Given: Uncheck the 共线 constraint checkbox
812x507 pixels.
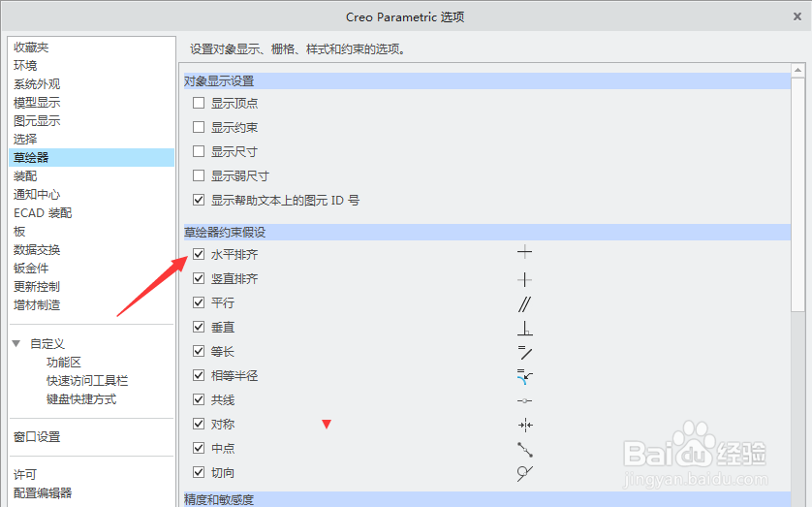Looking at the screenshot, I should coord(199,399).
